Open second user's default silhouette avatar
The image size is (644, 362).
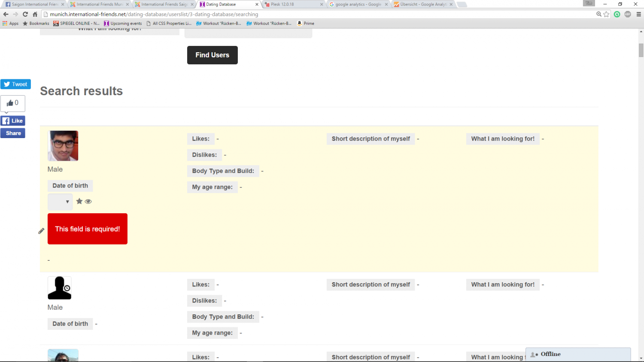(x=59, y=288)
